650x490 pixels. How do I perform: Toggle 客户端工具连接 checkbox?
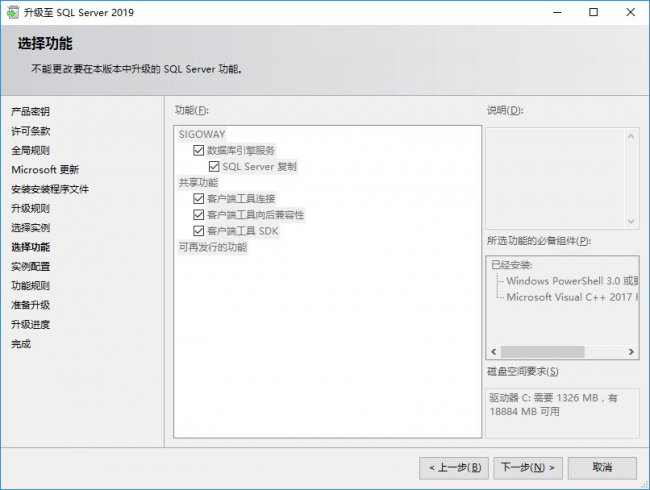click(x=199, y=199)
